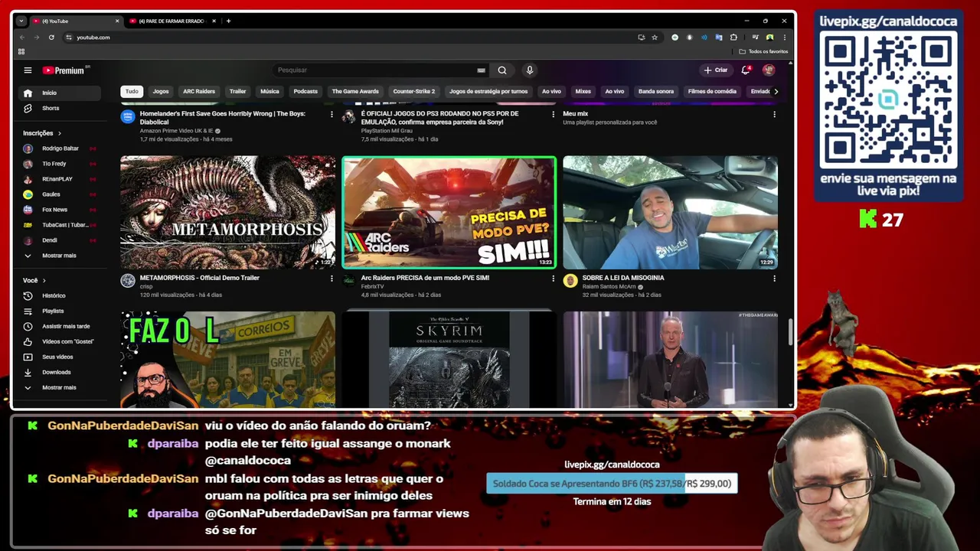Select the Música filter chip
The image size is (980, 551).
pyautogui.click(x=269, y=91)
